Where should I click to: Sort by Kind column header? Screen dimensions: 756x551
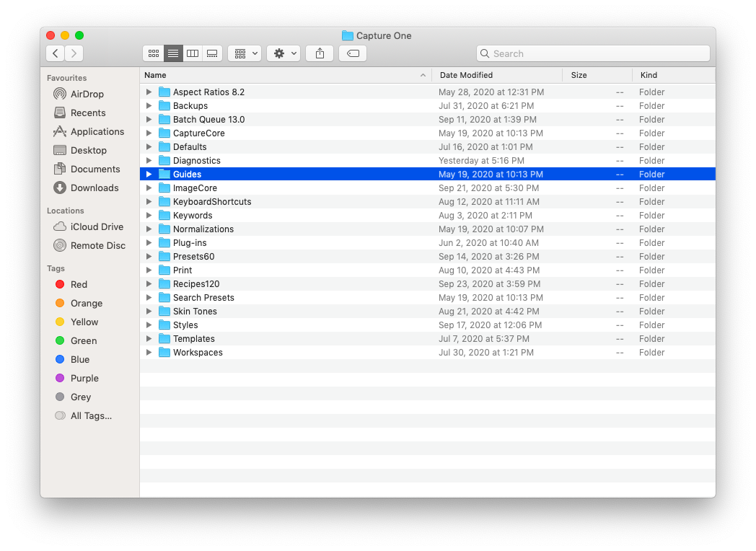tap(674, 75)
